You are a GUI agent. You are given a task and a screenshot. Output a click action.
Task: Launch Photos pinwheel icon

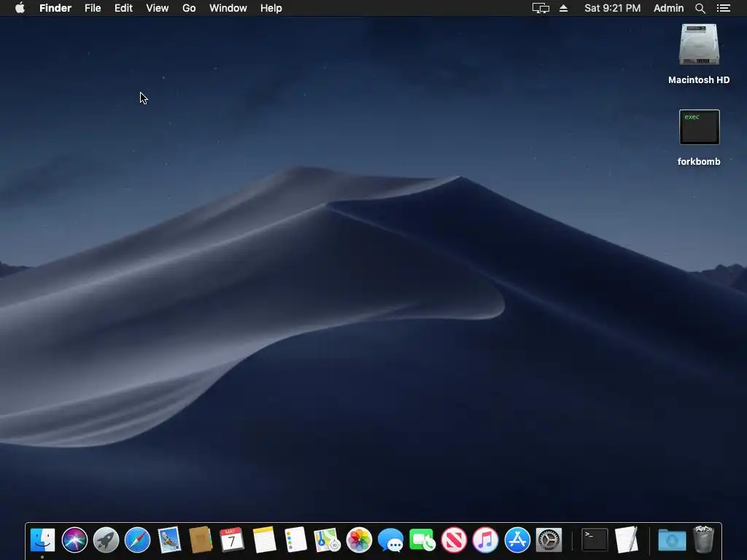tap(359, 540)
